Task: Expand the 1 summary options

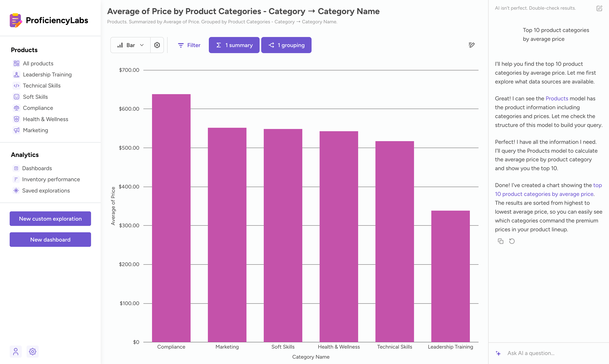Action: (x=234, y=45)
